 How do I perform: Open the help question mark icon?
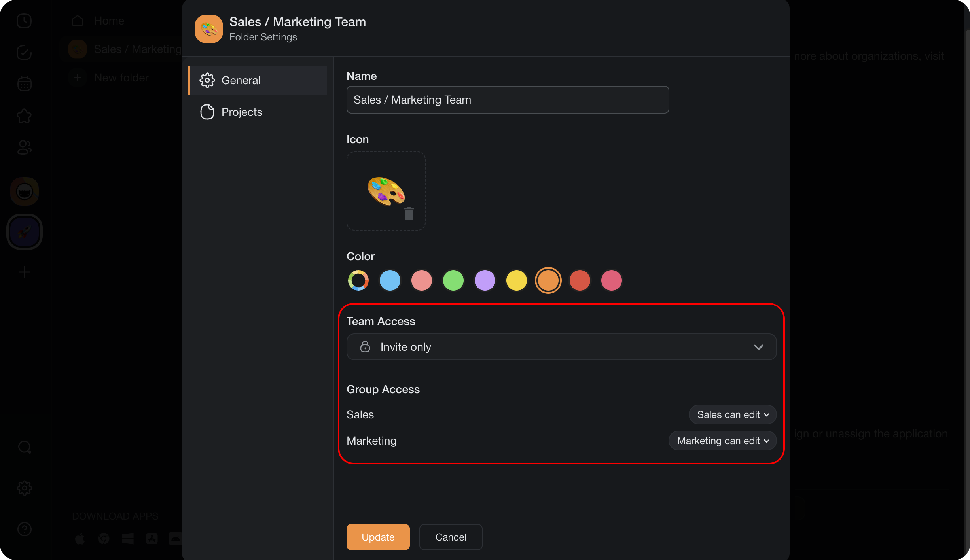point(24,529)
